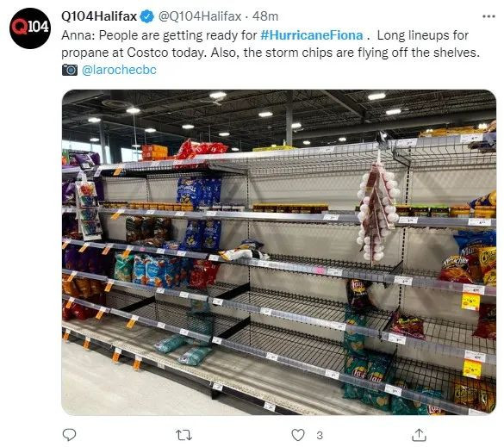The image size is (504, 447).
Task: Visit the @larochecbc mention
Action: pyautogui.click(x=119, y=70)
